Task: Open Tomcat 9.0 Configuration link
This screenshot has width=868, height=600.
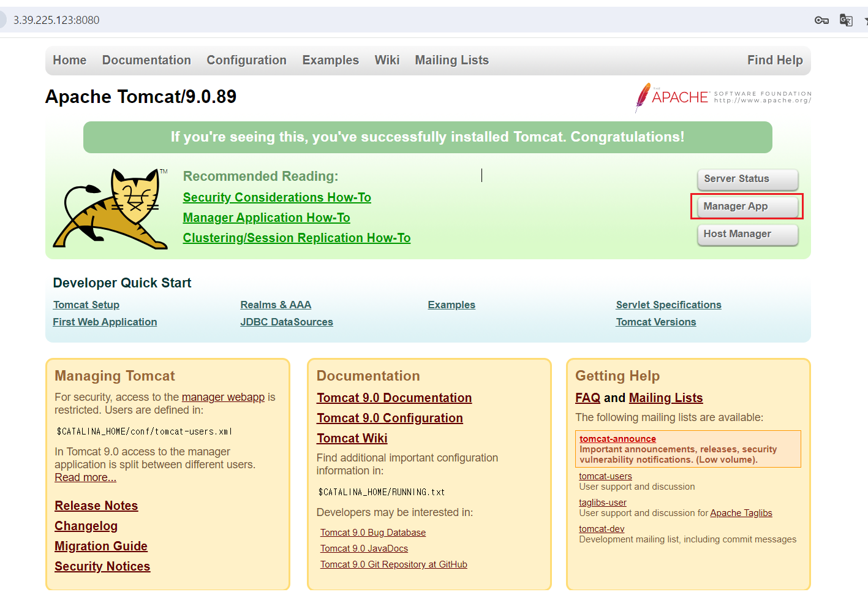Action: click(390, 418)
